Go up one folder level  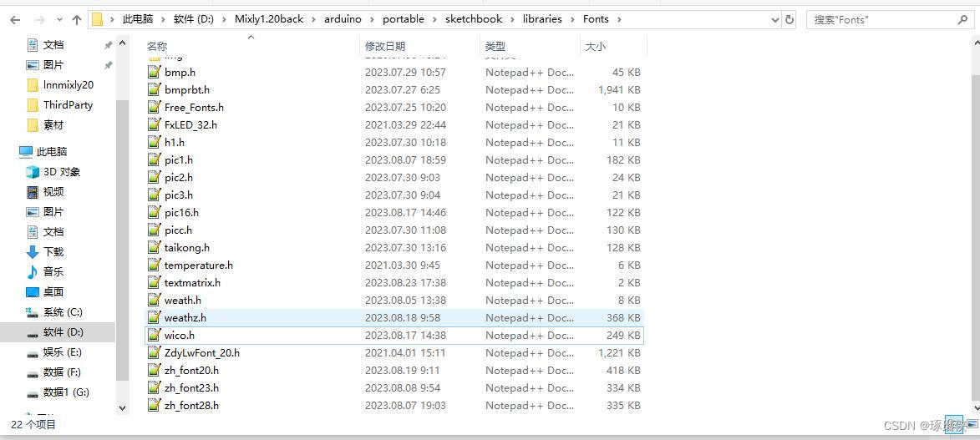click(77, 20)
